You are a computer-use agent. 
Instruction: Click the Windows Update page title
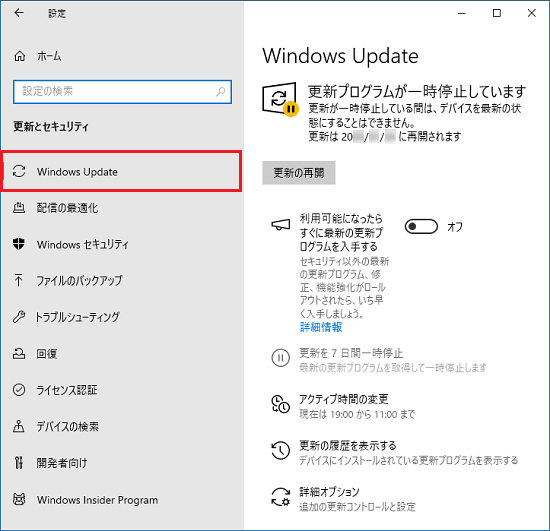point(340,56)
